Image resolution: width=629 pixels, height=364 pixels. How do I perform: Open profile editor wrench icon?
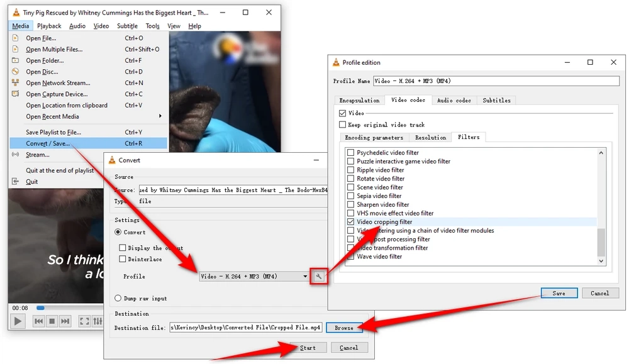(x=318, y=276)
